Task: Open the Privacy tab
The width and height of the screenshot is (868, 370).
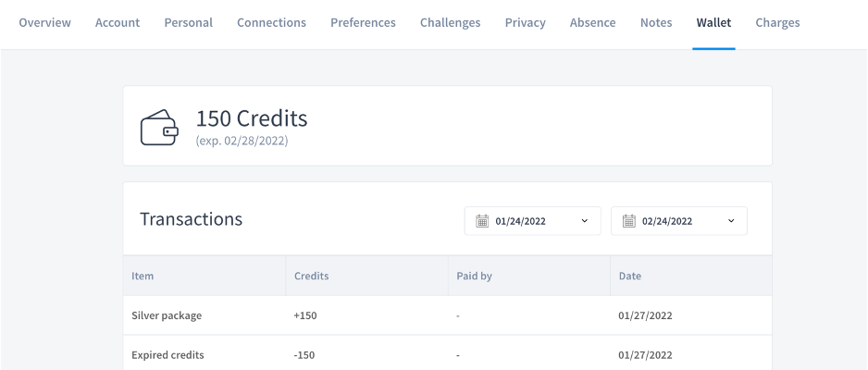Action: pyautogui.click(x=526, y=23)
